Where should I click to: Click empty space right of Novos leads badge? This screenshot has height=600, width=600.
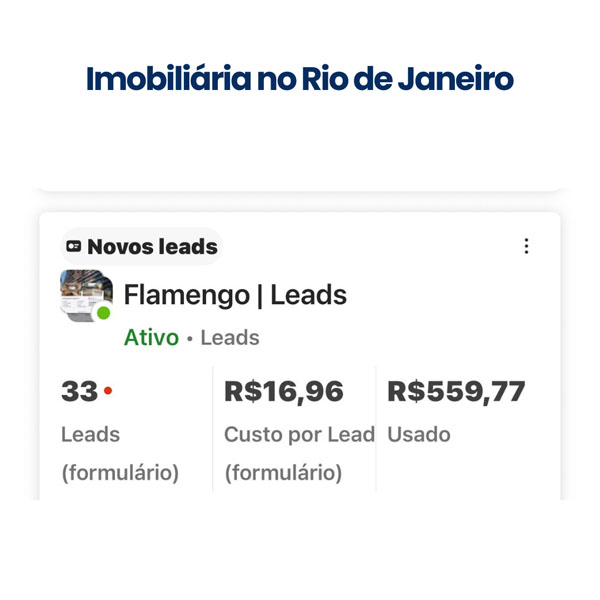click(370, 246)
